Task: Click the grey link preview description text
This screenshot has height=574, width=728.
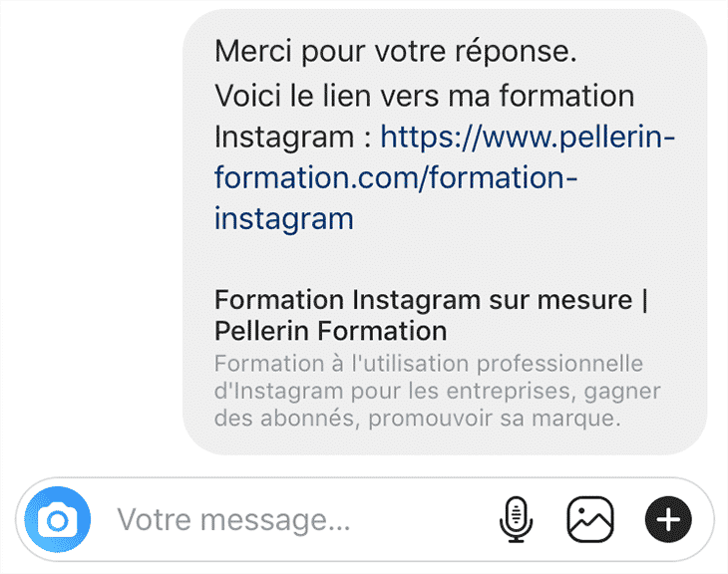Action: point(437,391)
